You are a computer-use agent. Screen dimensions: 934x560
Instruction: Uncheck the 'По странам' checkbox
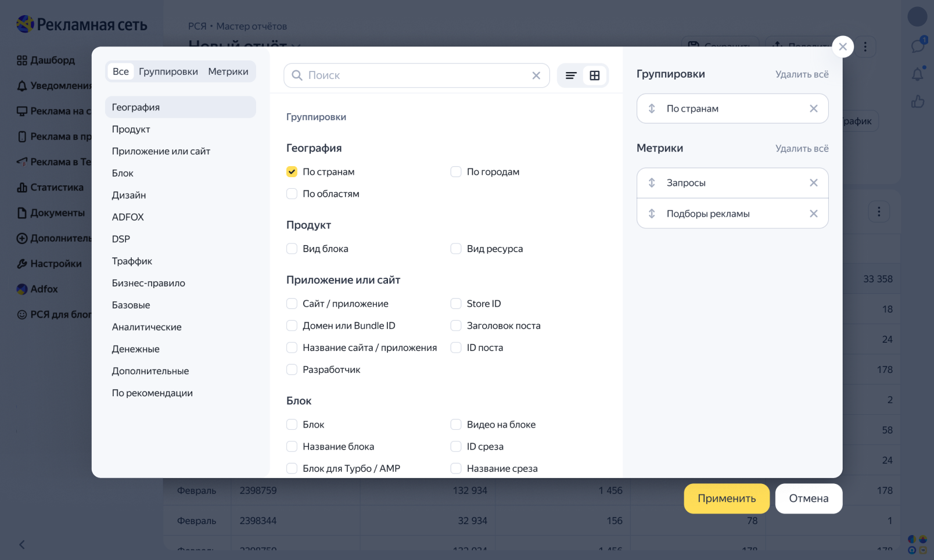tap(292, 172)
